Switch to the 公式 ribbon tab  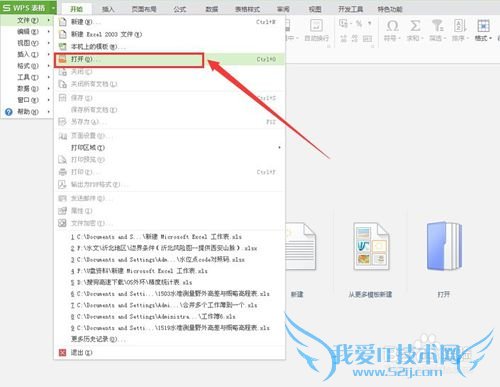coord(179,9)
